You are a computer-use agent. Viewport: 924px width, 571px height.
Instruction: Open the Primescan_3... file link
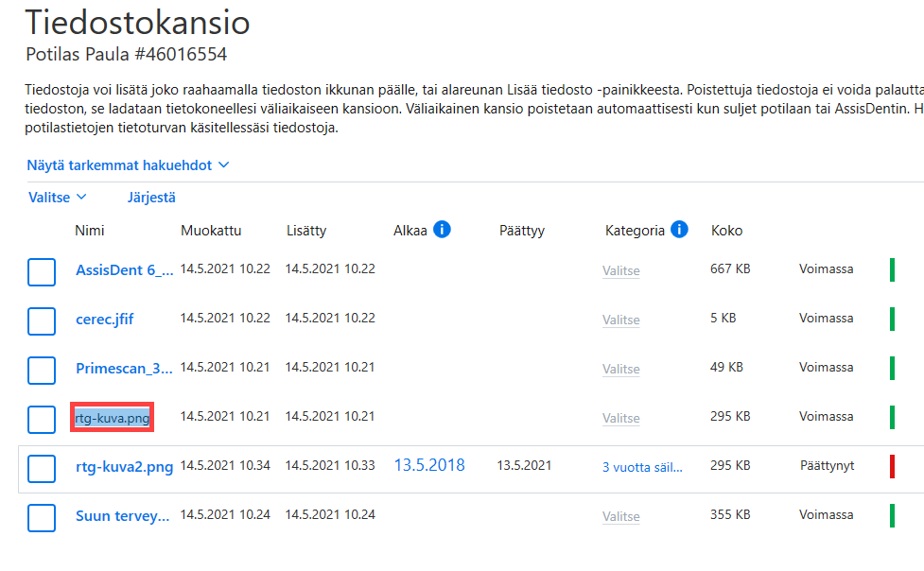click(124, 369)
